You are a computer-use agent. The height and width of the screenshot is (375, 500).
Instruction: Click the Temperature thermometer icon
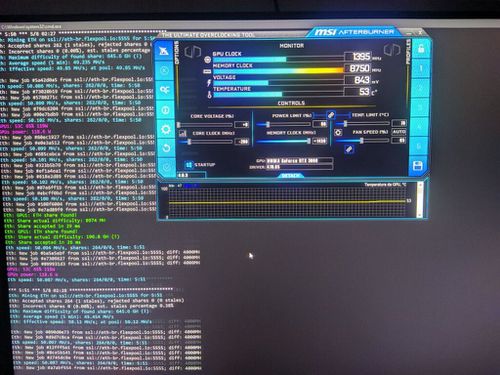tap(210, 95)
